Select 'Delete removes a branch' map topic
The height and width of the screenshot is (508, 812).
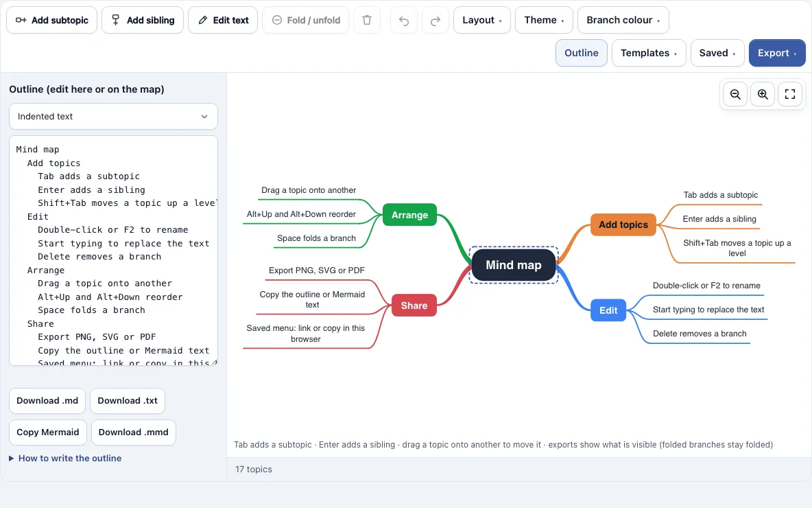pos(700,334)
